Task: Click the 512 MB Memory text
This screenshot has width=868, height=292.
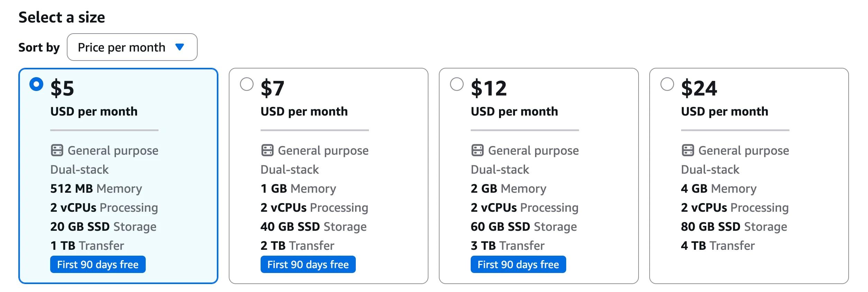Action: 96,189
